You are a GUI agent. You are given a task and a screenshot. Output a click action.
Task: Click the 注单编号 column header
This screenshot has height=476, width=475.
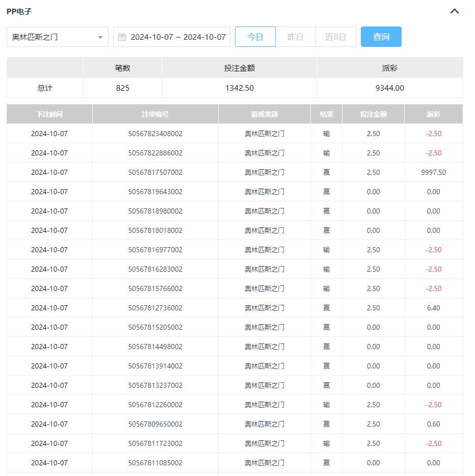pyautogui.click(x=155, y=114)
